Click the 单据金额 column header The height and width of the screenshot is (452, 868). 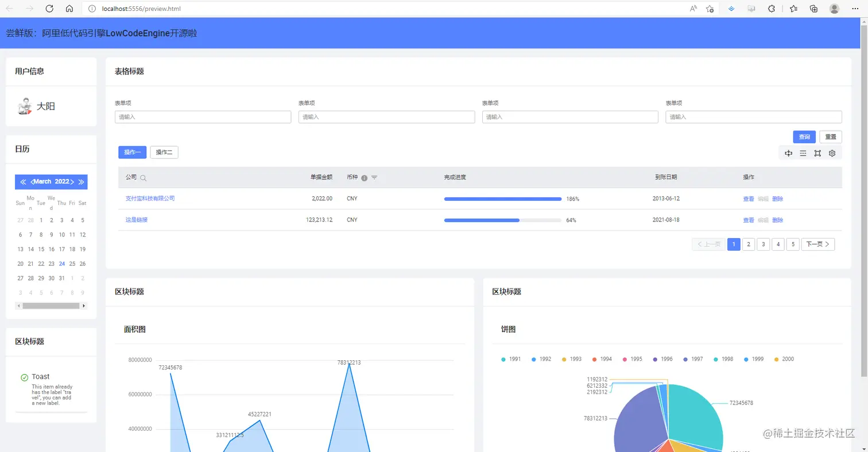[321, 177]
